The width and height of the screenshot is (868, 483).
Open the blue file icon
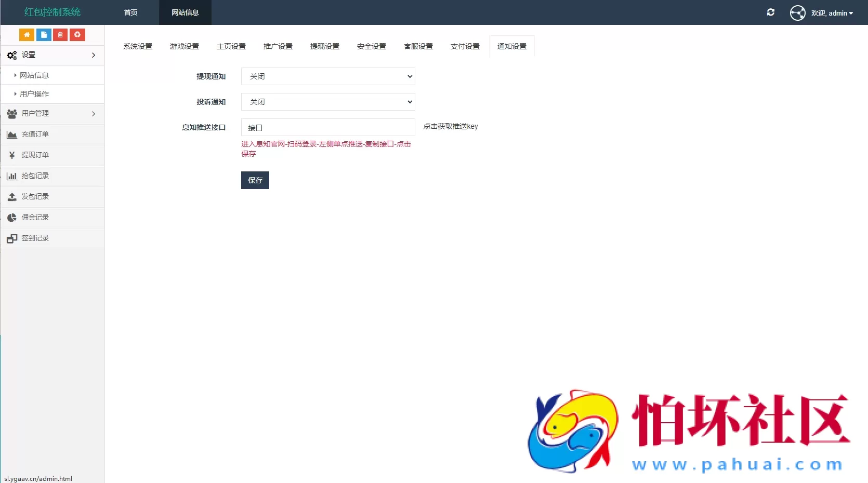click(x=44, y=35)
